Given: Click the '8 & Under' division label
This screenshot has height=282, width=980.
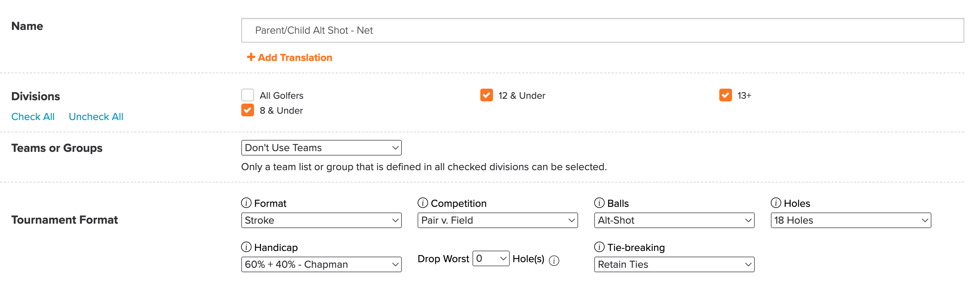Looking at the screenshot, I should 281,110.
